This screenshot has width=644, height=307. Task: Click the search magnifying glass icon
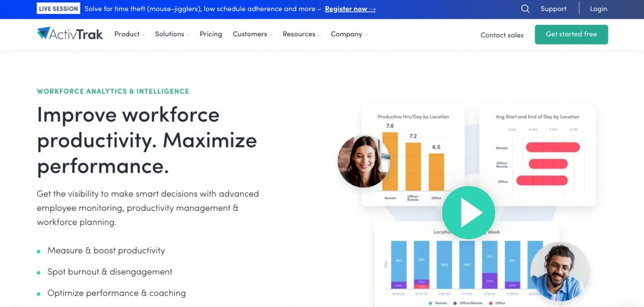point(525,8)
